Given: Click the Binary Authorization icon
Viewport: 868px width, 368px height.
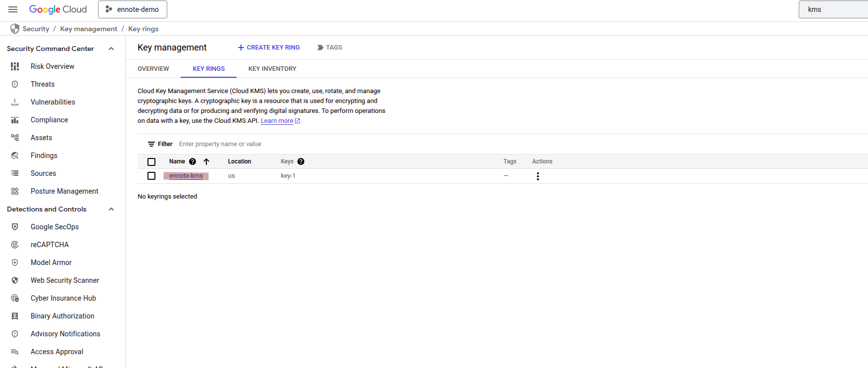Looking at the screenshot, I should (15, 316).
